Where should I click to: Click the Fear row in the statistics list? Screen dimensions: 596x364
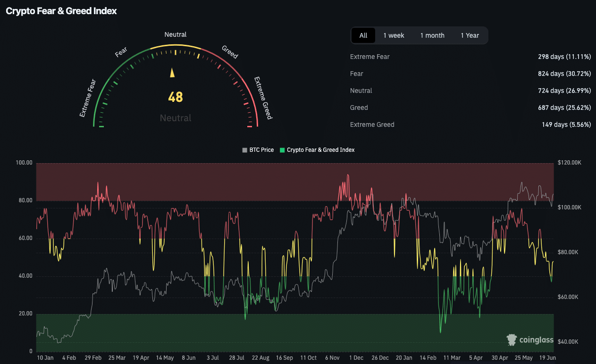coord(470,74)
